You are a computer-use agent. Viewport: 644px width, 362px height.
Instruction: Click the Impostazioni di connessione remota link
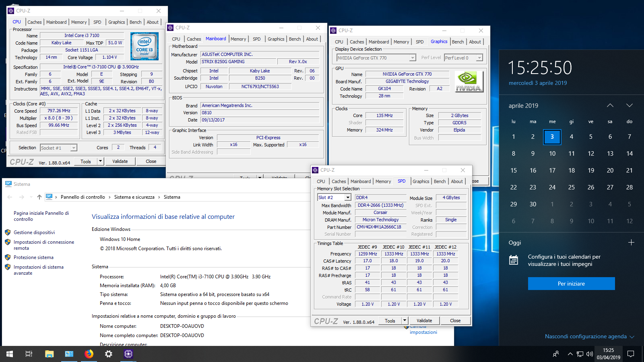click(x=44, y=245)
